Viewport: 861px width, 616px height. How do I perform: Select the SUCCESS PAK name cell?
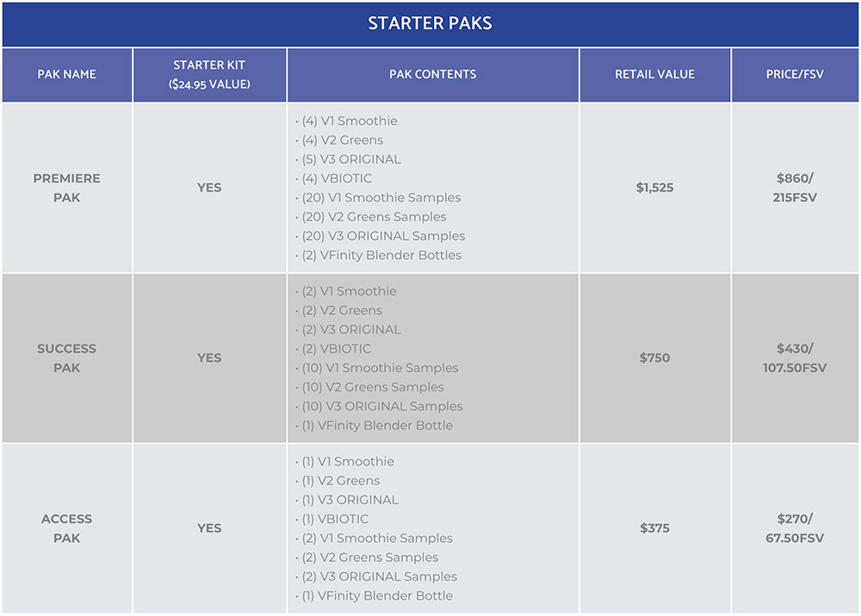coord(67,358)
